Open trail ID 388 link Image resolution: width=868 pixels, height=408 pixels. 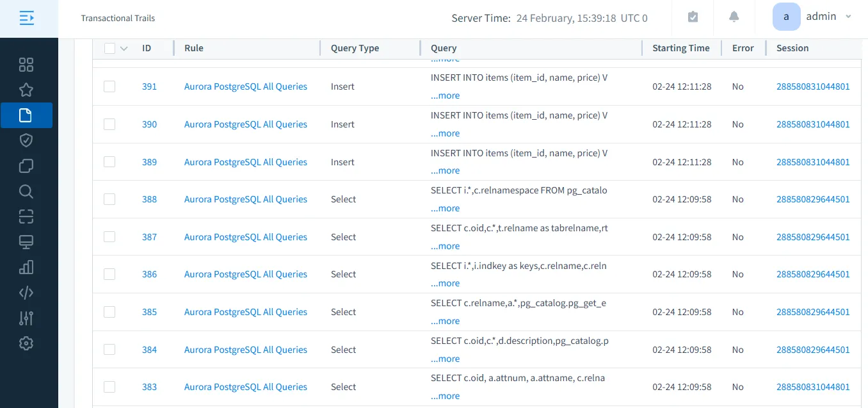pos(149,199)
